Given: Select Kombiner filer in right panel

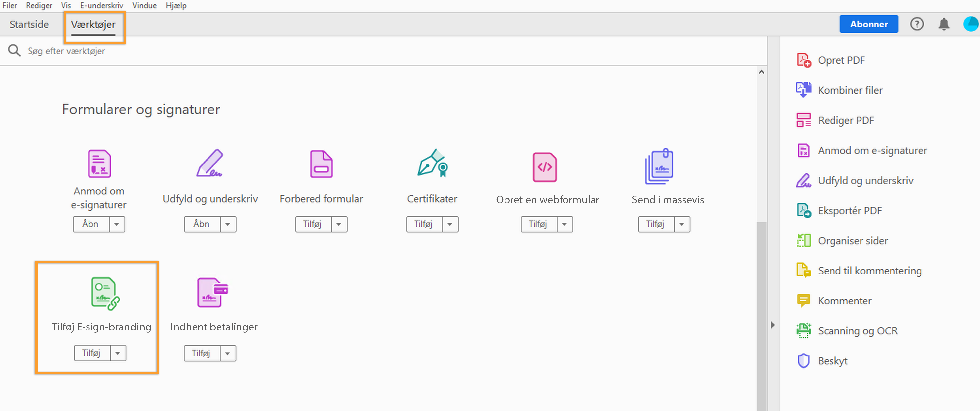Looking at the screenshot, I should 850,90.
